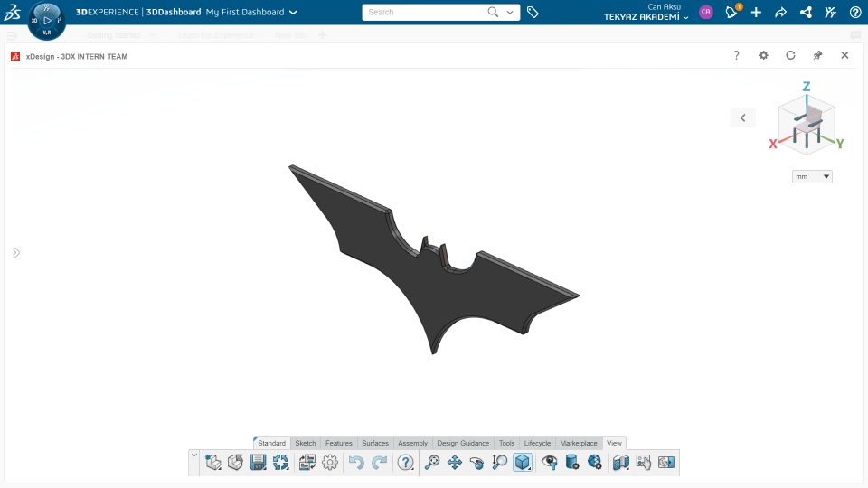Screen dimensions: 868x488
Task: Click the search magnifier icon
Action: [x=493, y=12]
